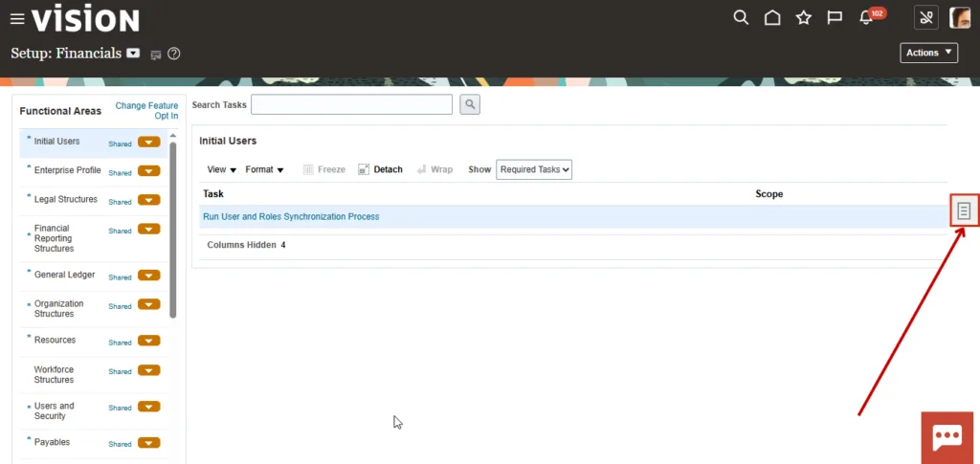
Task: Open Favorites star icon
Action: tap(804, 17)
